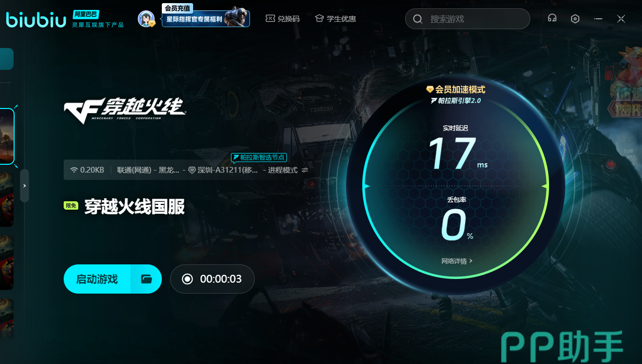Screen dimensions: 642x364
Task: Open the customer service headset icon
Action: click(x=552, y=19)
